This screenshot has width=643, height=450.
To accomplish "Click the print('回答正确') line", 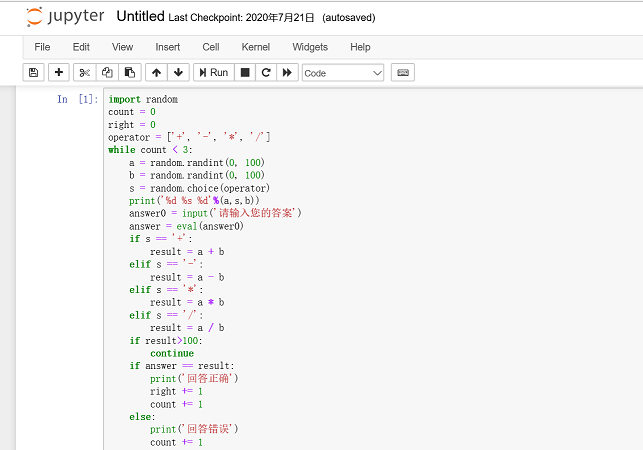I will [194, 379].
